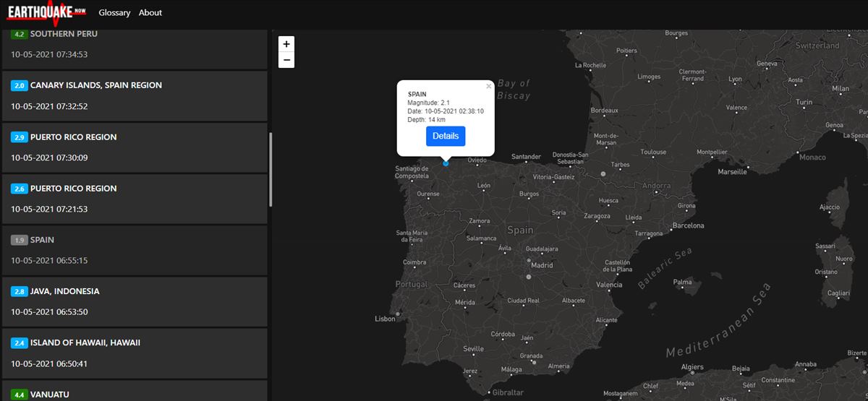Viewport: 868px width, 401px height.
Task: Click the blue earthquake marker near Oviedo
Action: coord(446,163)
